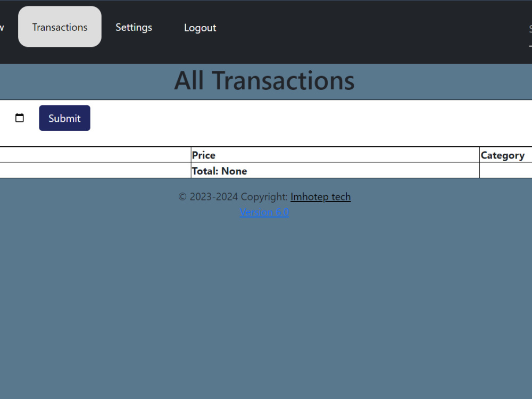Viewport: 532px width, 399px height.
Task: Open the Transactions nav tab
Action: [60, 27]
